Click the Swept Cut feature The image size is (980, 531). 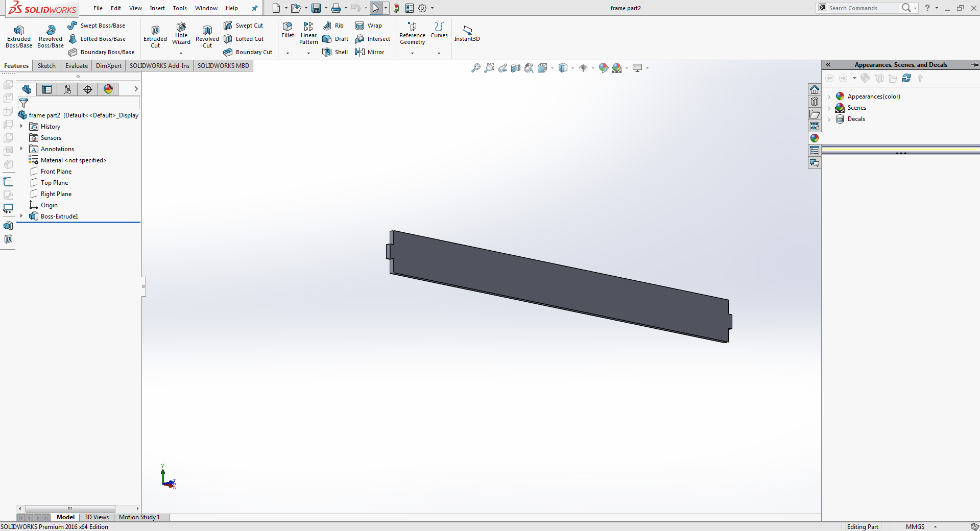pos(243,26)
